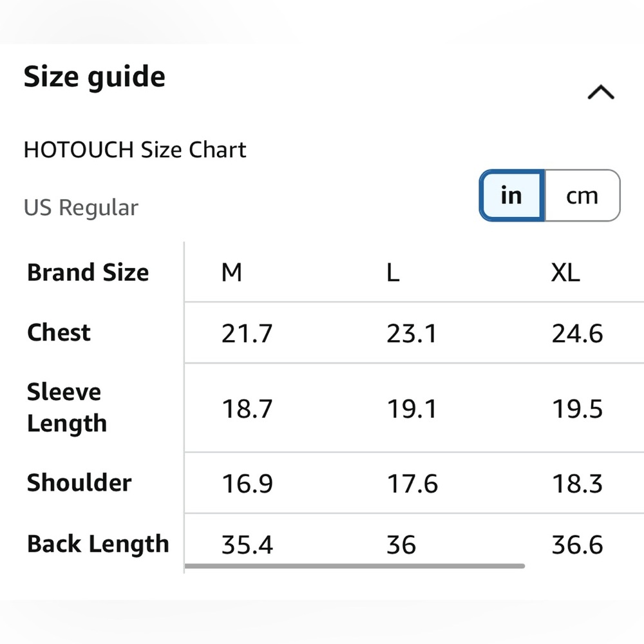Click sleeve length value 19.1 for L

[412, 409]
